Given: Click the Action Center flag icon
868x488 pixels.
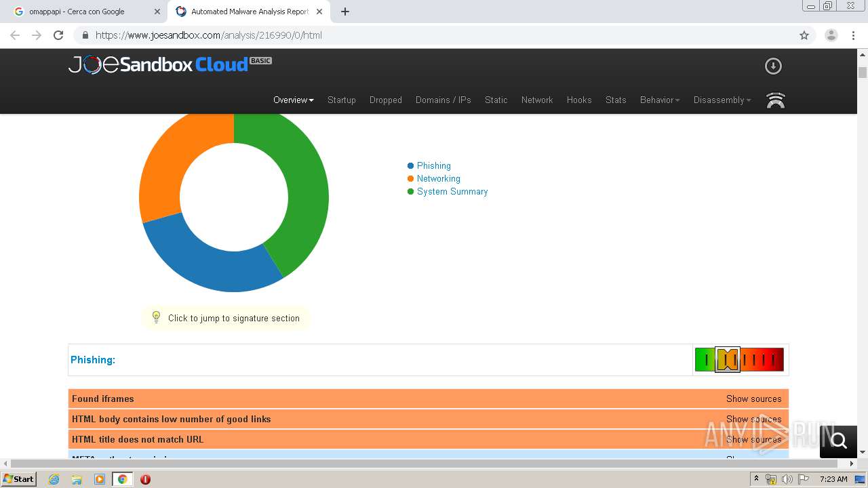Looking at the screenshot, I should (x=803, y=479).
